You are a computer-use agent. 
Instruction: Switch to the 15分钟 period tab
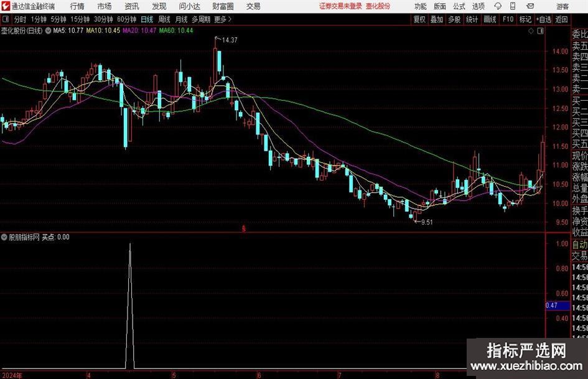click(x=80, y=19)
